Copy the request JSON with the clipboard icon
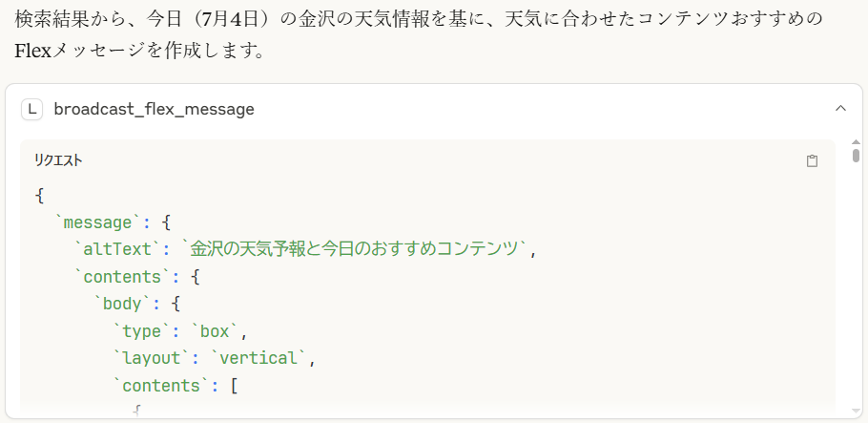 click(x=812, y=160)
